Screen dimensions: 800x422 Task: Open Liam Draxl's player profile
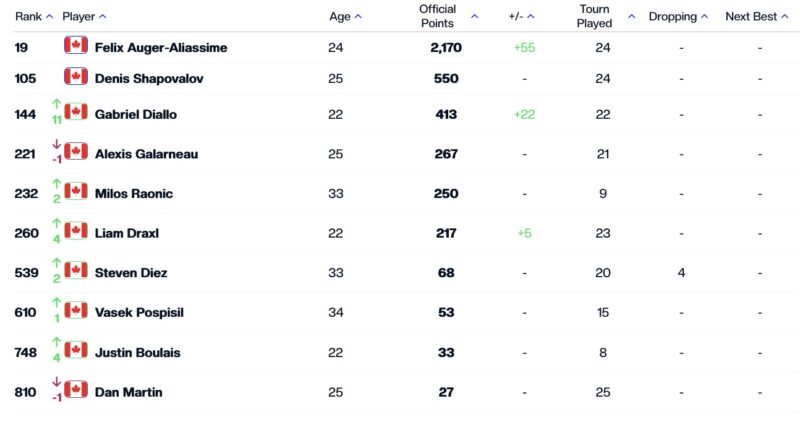tap(127, 233)
